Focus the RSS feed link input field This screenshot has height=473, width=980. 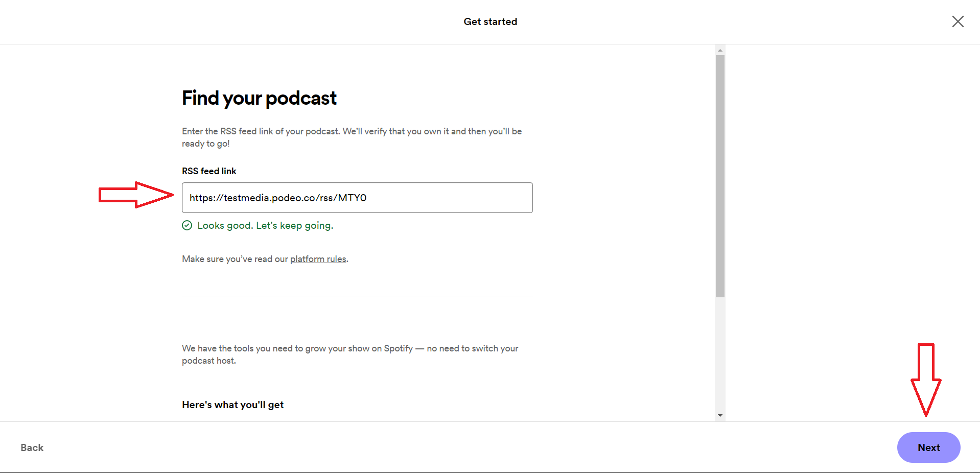(x=357, y=198)
